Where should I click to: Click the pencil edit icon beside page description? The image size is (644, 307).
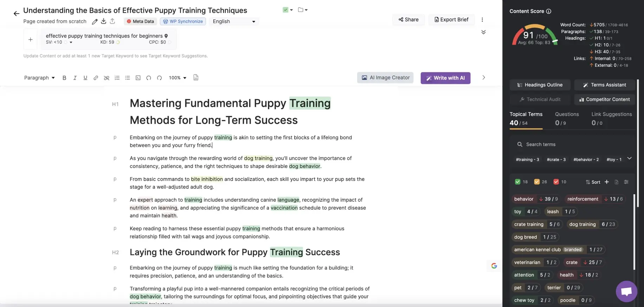(x=95, y=21)
